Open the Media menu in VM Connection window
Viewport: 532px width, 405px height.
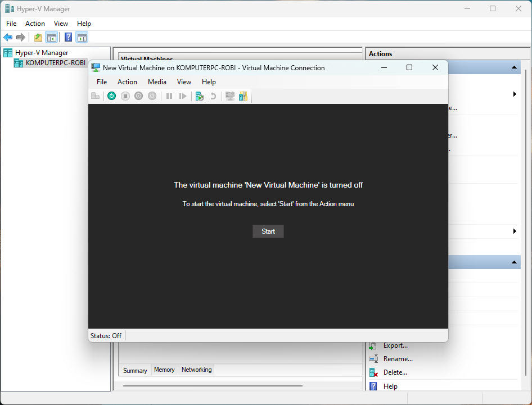tap(157, 82)
